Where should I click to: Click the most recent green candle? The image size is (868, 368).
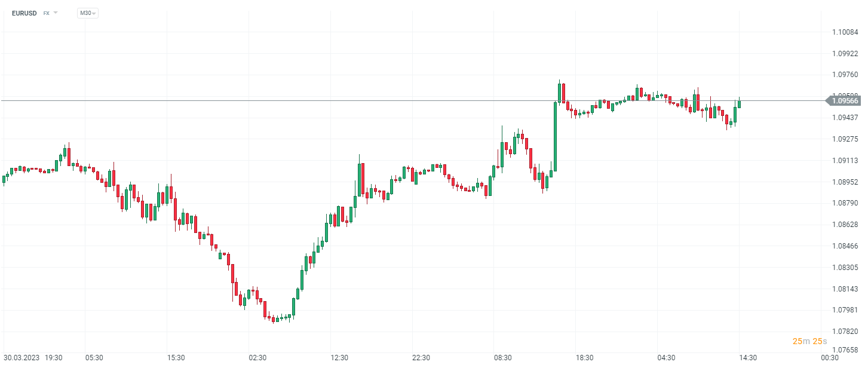pyautogui.click(x=739, y=103)
